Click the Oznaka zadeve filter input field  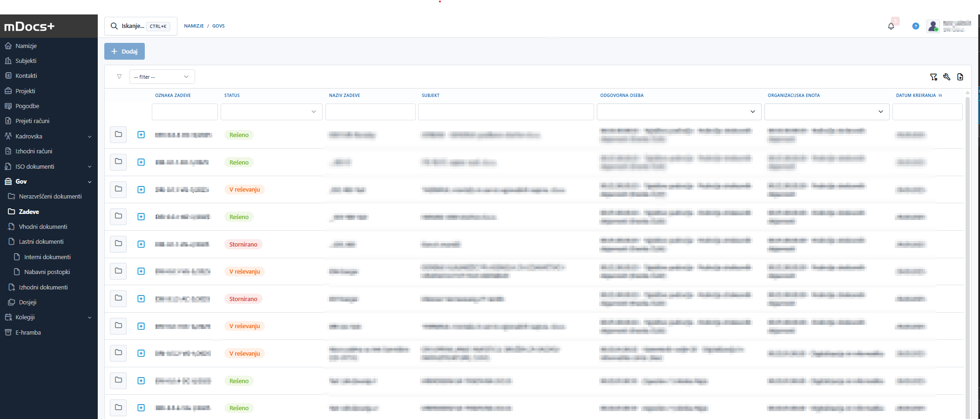pos(184,112)
